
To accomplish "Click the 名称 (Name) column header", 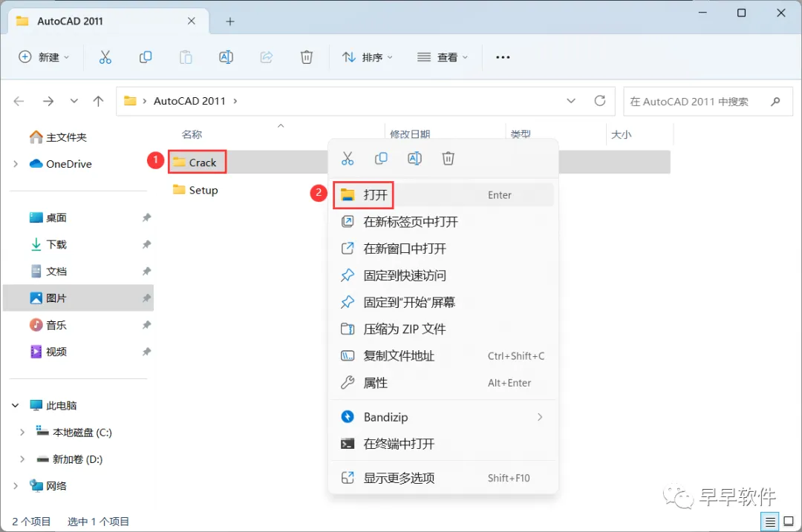I will (x=192, y=134).
